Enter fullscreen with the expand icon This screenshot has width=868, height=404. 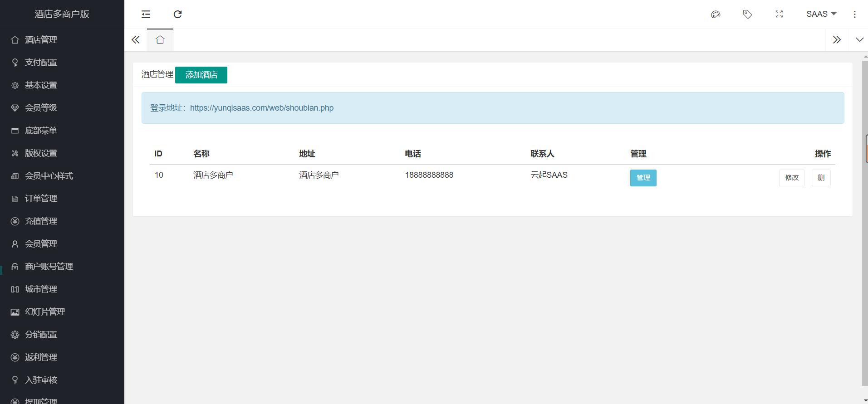click(779, 15)
